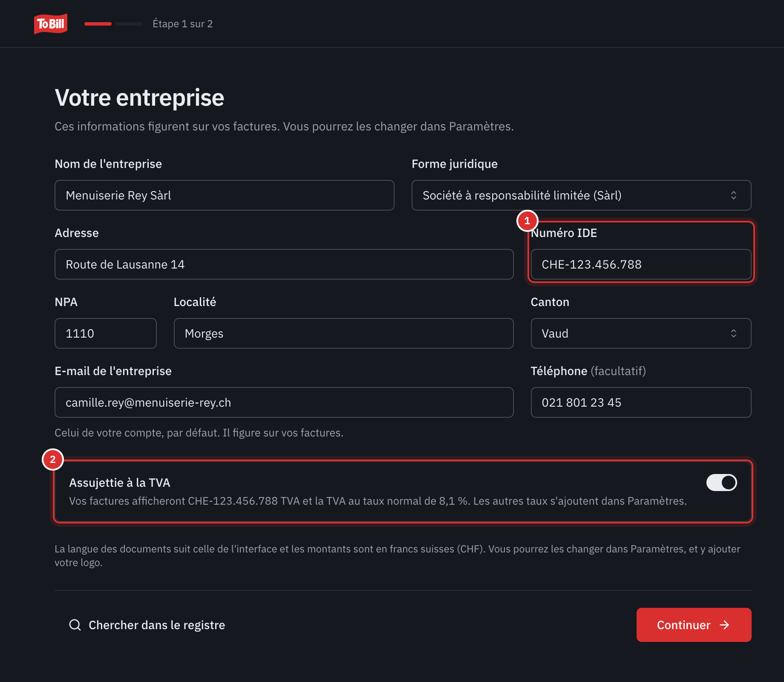Screen dimensions: 784x682
Task: Click the 'La langue des documents' footer note
Action: pyautogui.click(x=398, y=555)
